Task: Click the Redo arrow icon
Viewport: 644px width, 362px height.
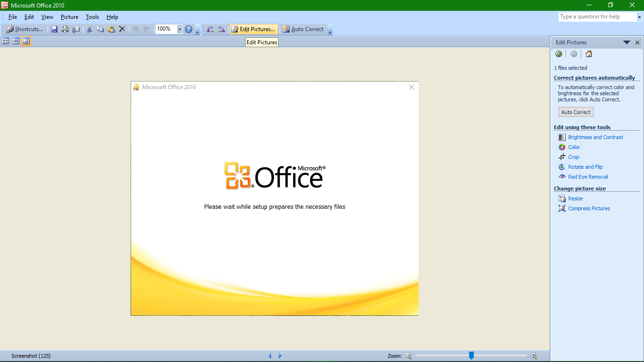Action: [x=147, y=29]
